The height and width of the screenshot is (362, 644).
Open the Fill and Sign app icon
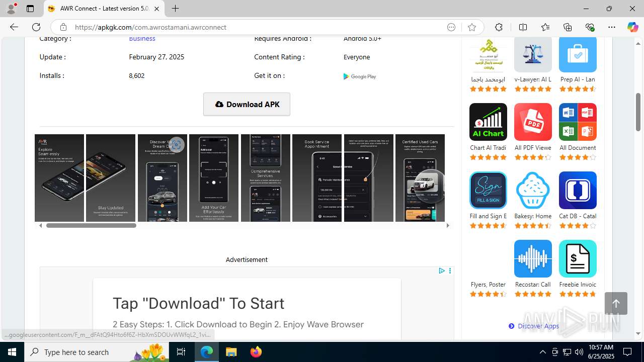click(x=488, y=190)
